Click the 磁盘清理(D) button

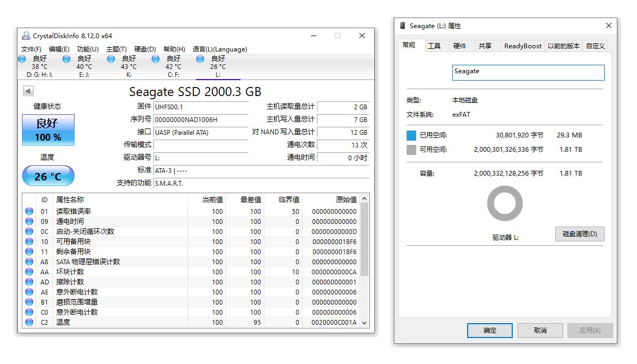click(580, 234)
